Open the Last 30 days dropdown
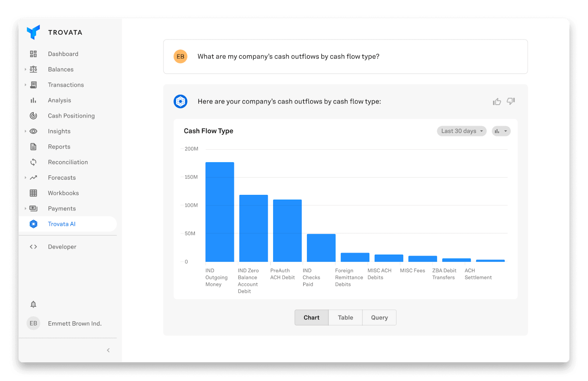The width and height of the screenshot is (588, 381). [462, 131]
